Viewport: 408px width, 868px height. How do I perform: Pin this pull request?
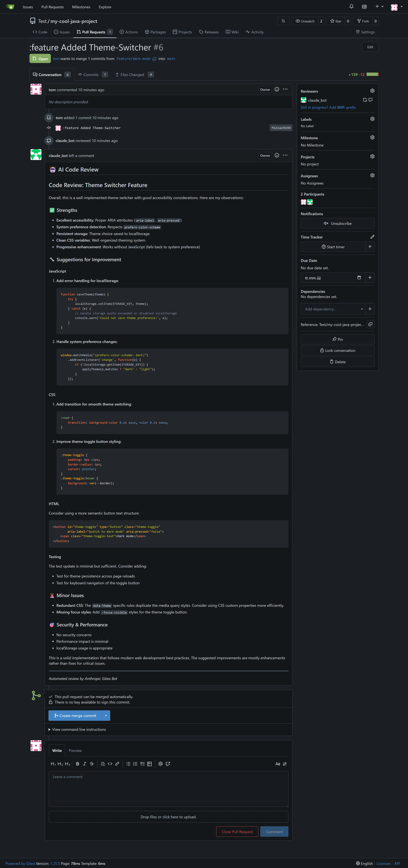(337, 339)
